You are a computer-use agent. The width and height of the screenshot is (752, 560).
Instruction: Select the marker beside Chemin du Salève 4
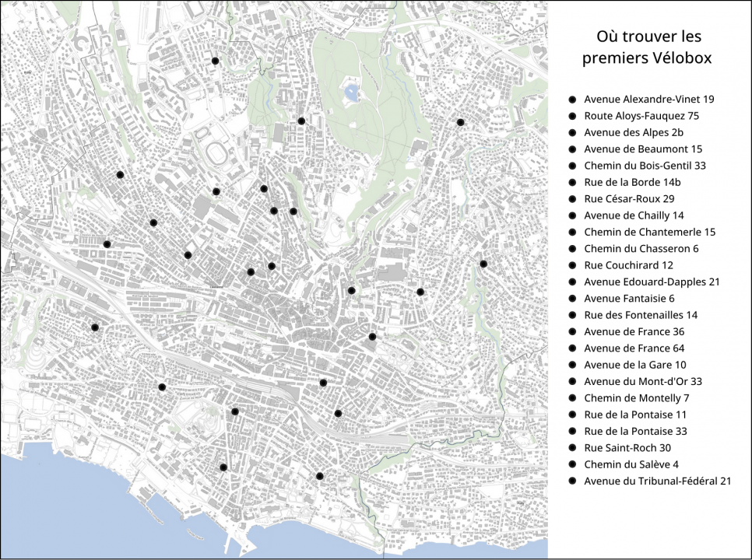coord(572,464)
